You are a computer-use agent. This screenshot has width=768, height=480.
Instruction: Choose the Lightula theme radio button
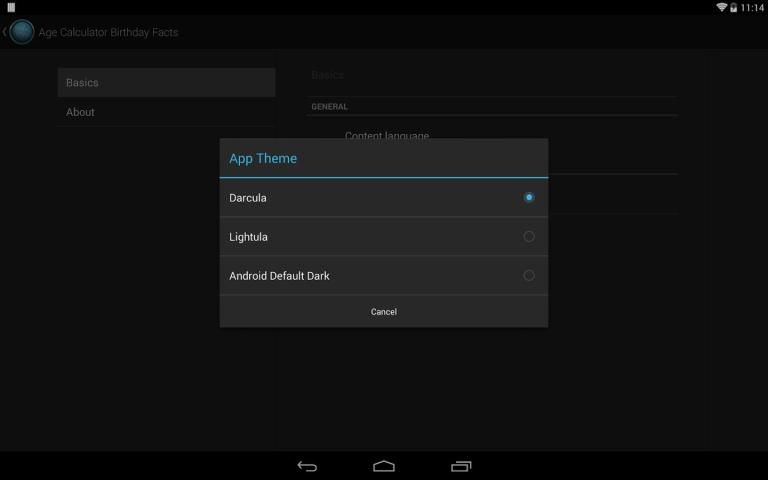pos(529,237)
